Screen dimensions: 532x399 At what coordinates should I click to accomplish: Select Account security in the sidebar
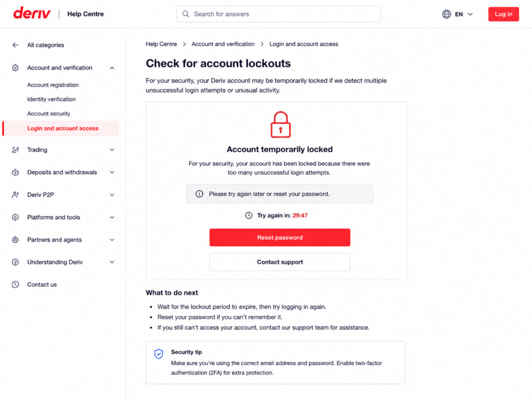48,114
